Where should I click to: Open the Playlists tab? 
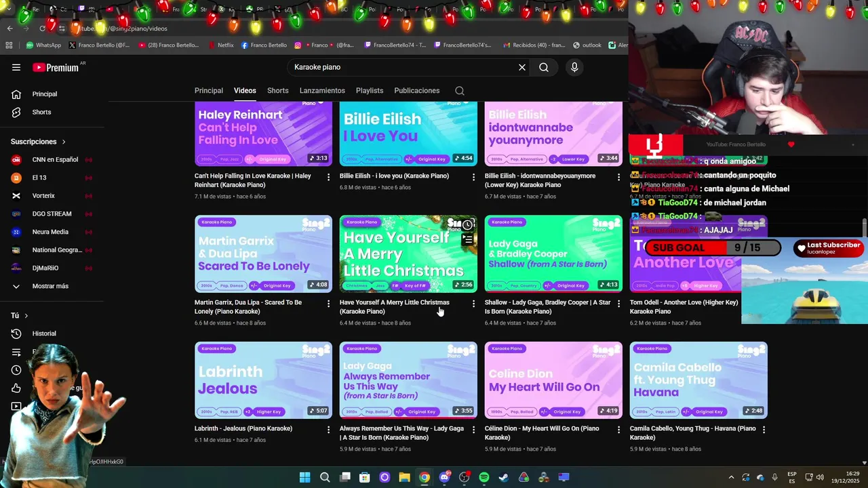[x=370, y=91]
